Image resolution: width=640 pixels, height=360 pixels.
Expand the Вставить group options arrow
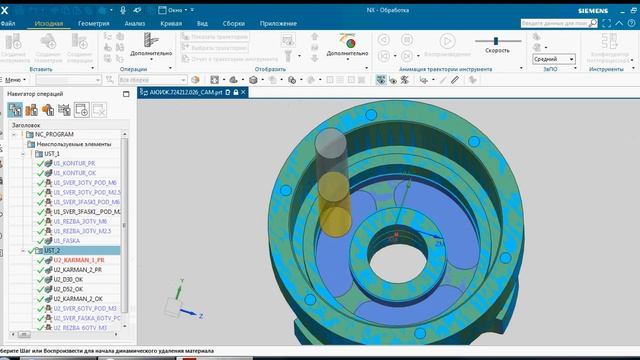pyautogui.click(x=92, y=69)
